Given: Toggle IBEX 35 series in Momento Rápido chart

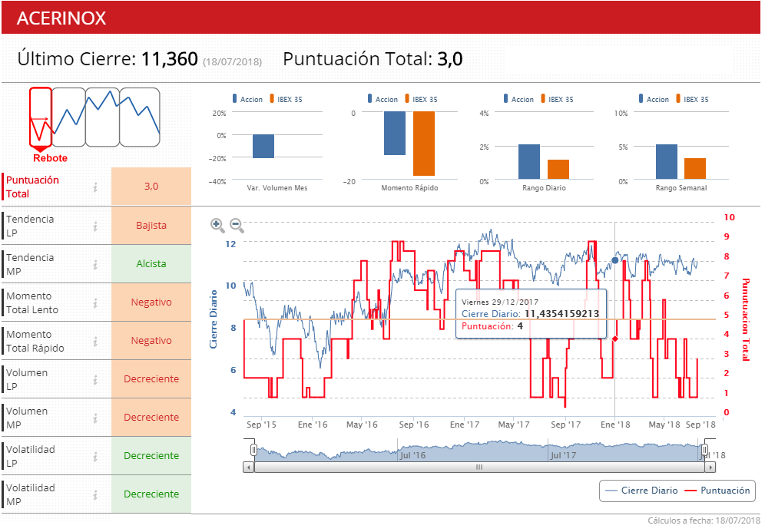Looking at the screenshot, I should [421, 99].
